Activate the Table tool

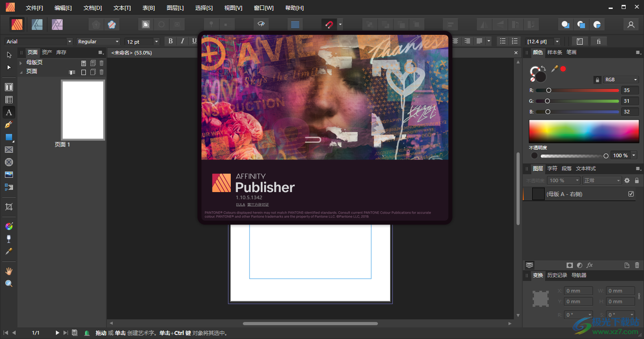pos(9,99)
